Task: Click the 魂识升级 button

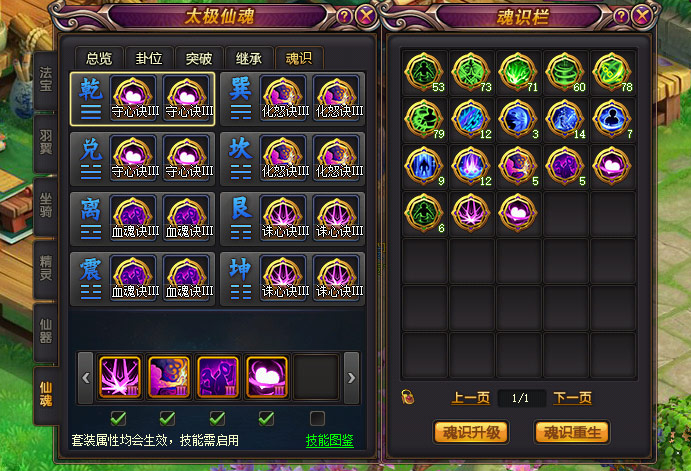Action: [x=471, y=432]
